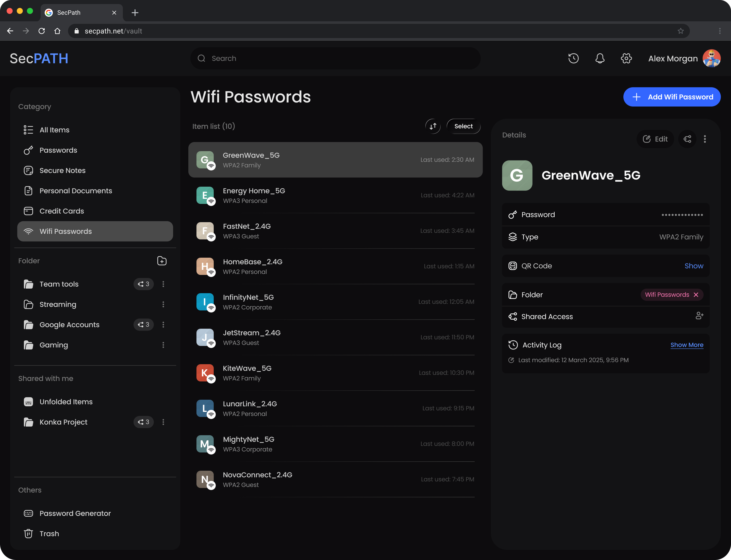Click the sort order icon button
731x560 pixels.
(x=433, y=126)
